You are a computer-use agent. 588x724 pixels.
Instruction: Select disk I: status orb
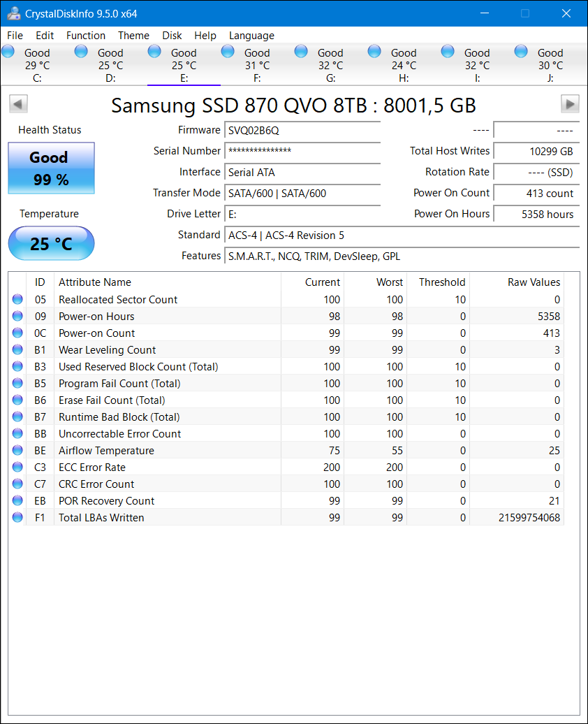pos(448,51)
